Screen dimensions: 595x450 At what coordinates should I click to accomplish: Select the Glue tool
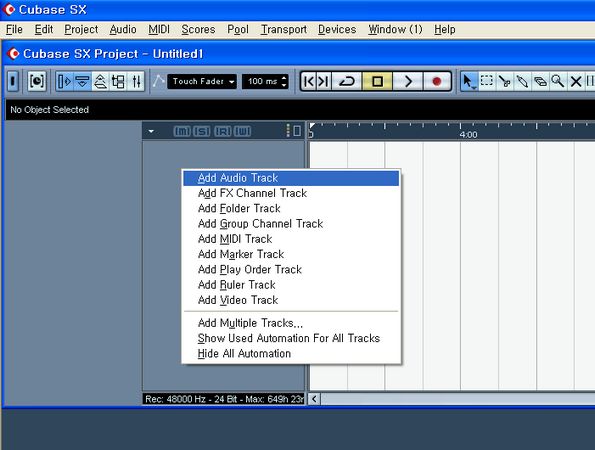522,81
